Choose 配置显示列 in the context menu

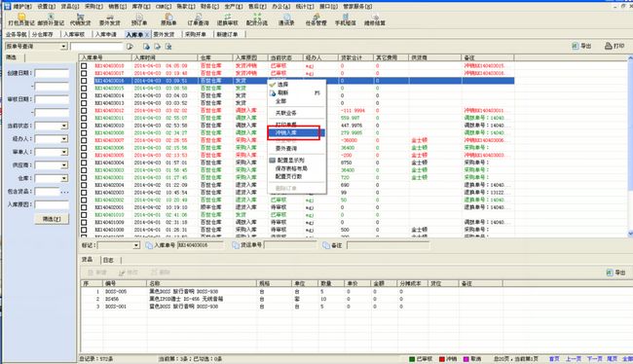coord(296,161)
